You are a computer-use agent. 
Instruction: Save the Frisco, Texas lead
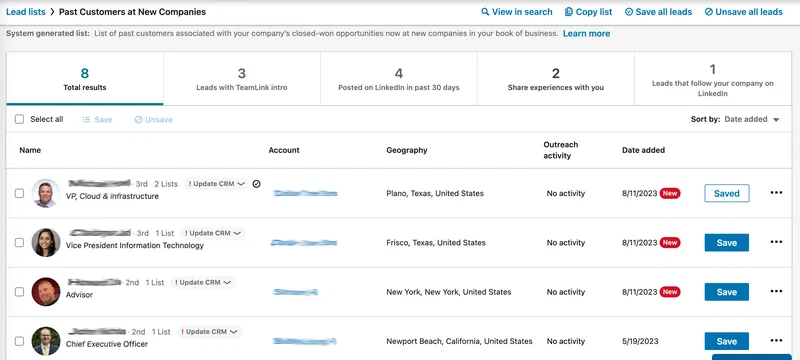pos(727,243)
